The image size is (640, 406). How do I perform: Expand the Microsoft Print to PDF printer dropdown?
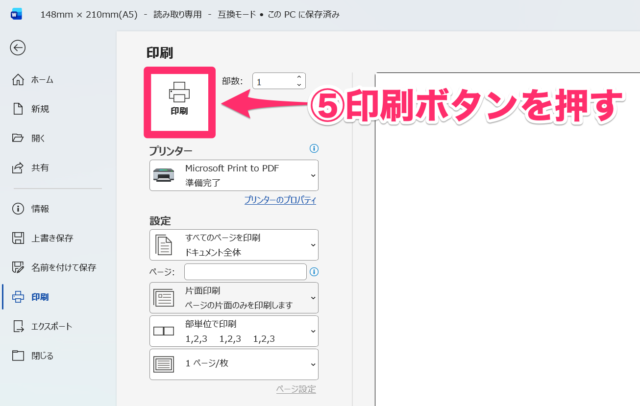coord(233,175)
